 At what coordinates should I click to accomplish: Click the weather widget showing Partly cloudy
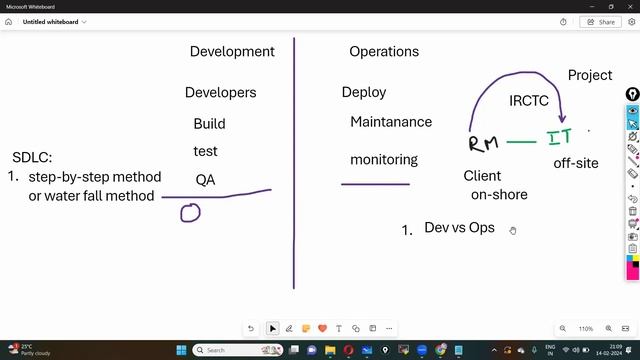click(29, 350)
